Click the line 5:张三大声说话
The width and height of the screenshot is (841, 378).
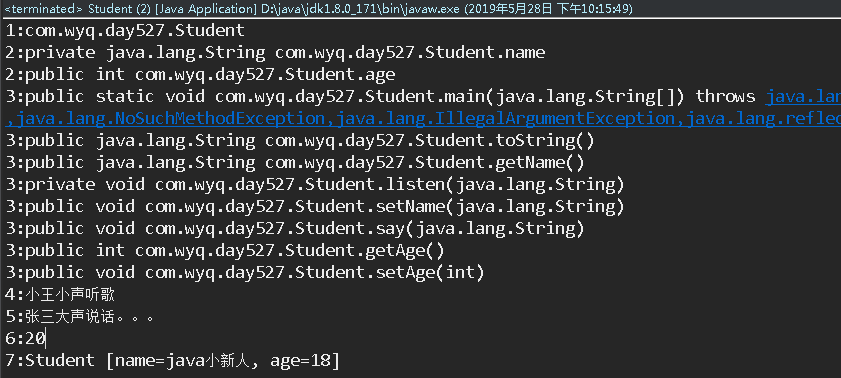coord(80,316)
